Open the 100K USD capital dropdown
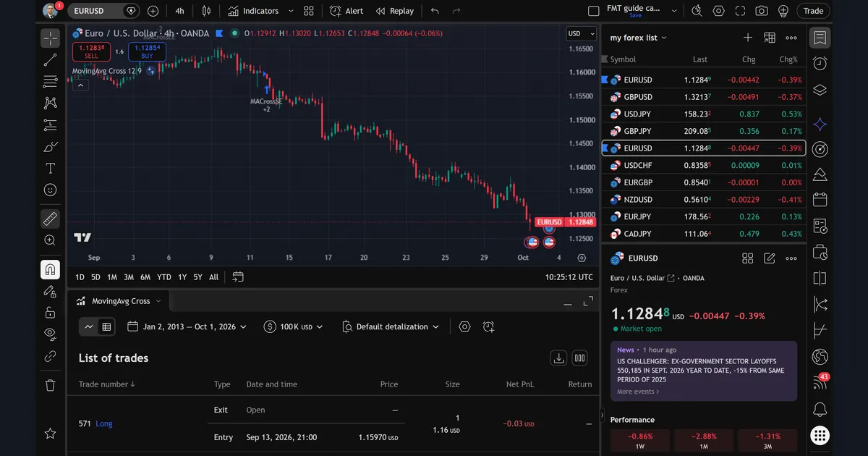The image size is (868, 456). [x=294, y=326]
